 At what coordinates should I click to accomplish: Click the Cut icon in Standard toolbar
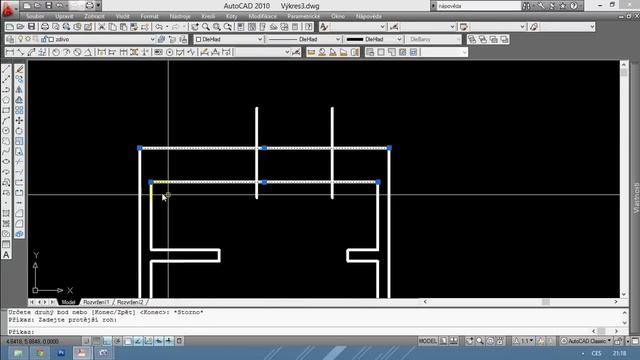[x=102, y=27]
